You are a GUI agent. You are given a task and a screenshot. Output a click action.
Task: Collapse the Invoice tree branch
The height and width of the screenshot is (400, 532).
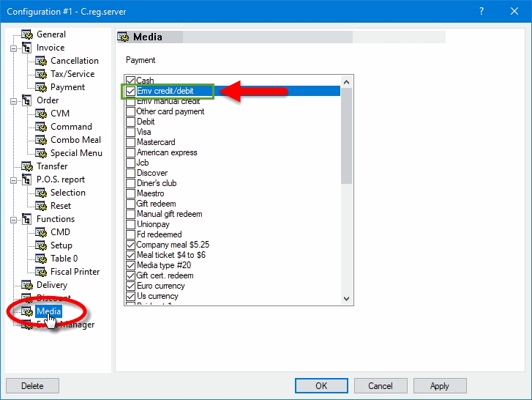tap(13, 48)
